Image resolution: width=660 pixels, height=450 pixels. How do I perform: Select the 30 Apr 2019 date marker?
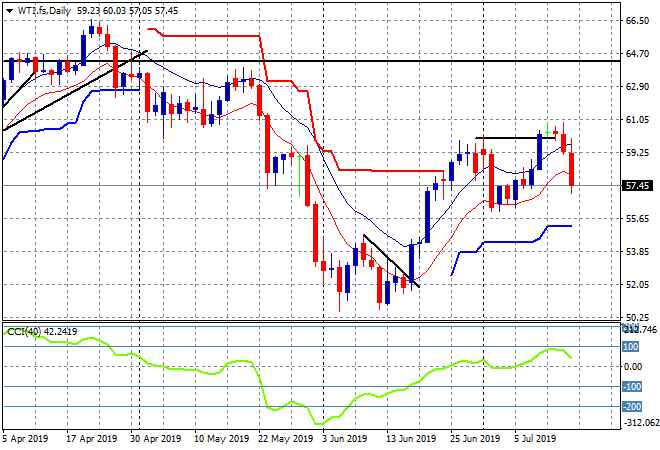156,439
